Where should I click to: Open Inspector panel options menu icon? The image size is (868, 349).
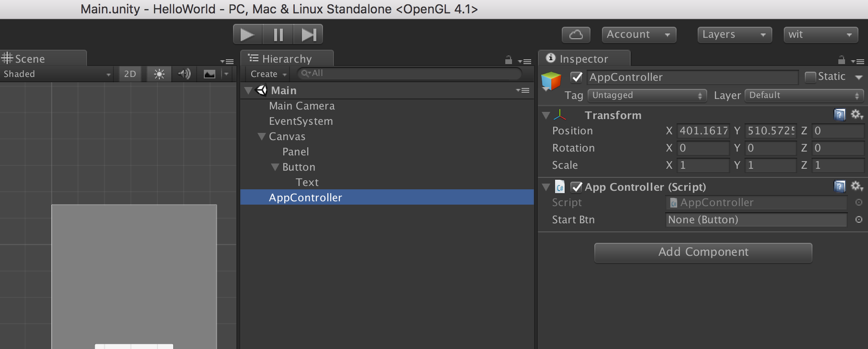pos(857,62)
